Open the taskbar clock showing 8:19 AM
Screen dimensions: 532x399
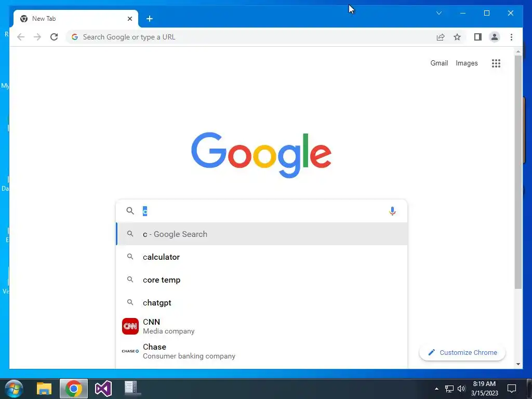coord(485,389)
